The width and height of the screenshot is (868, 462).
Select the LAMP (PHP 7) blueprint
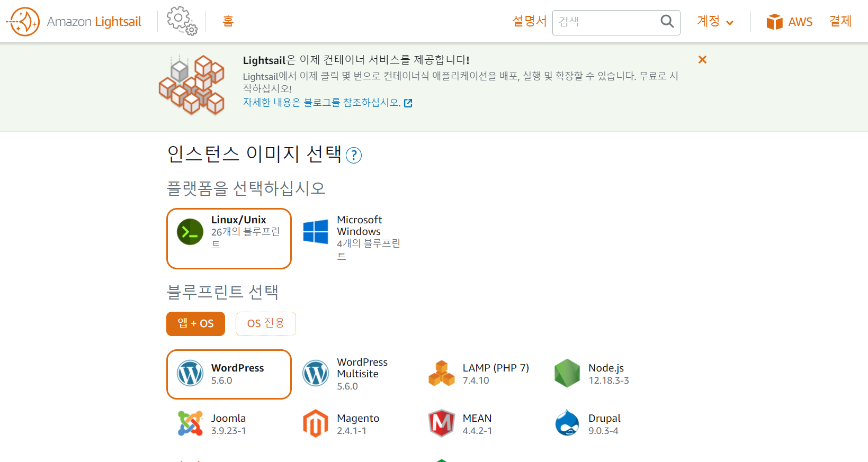(480, 374)
